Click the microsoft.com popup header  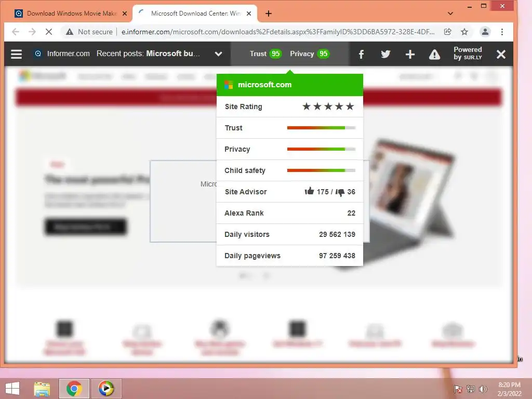290,85
